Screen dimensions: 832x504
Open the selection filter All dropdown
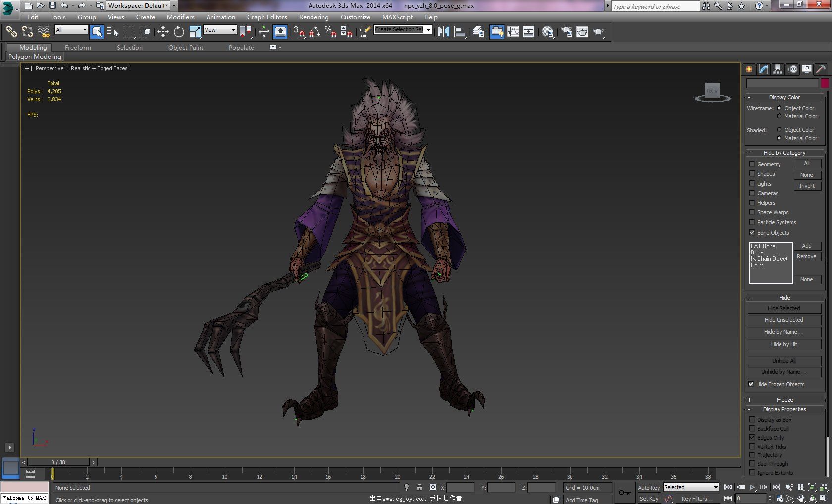[71, 30]
